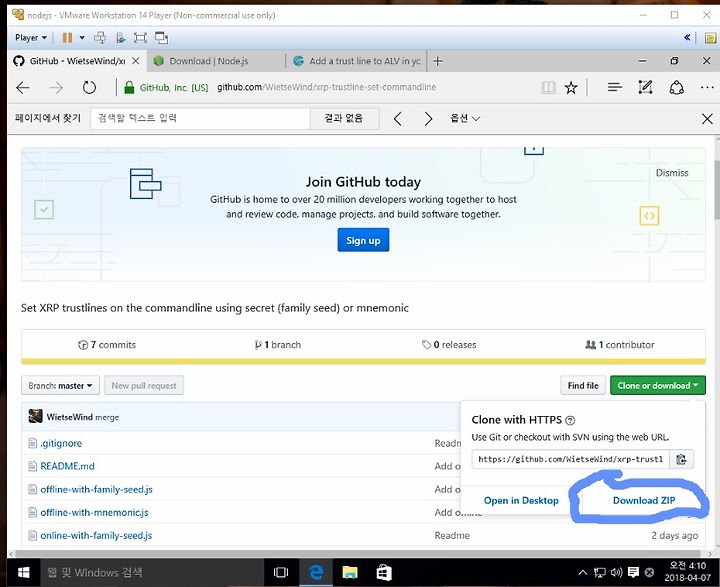Switch to the Add a trust line tab

pyautogui.click(x=356, y=61)
